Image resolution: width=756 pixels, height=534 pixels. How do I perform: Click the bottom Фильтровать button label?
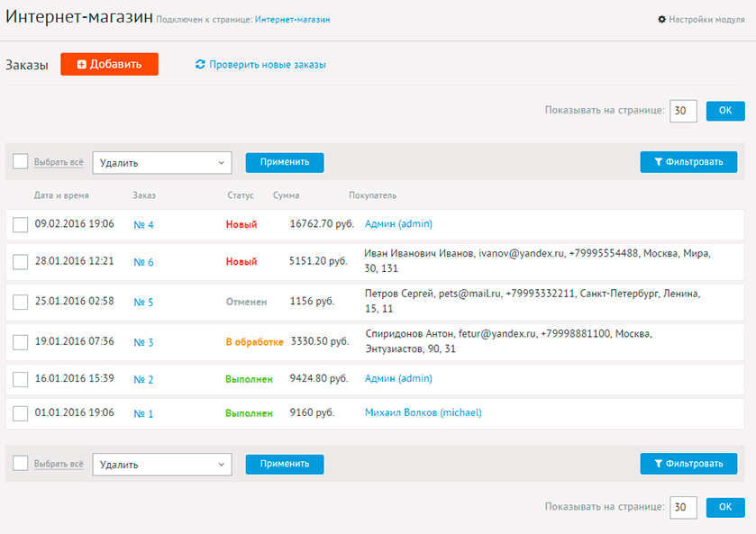coord(695,464)
